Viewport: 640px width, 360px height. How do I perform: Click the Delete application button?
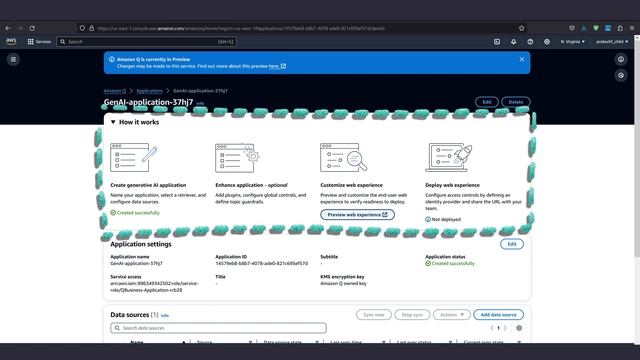point(516,102)
